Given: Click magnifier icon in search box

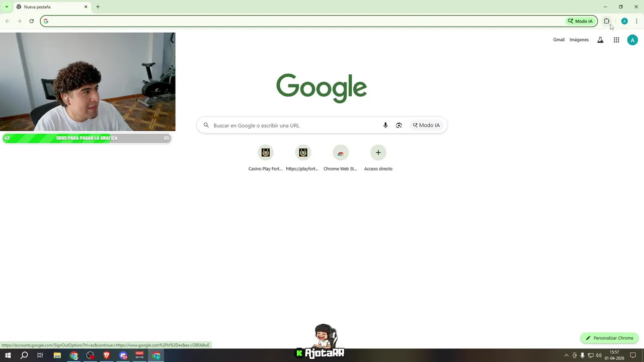Looking at the screenshot, I should click(x=206, y=125).
